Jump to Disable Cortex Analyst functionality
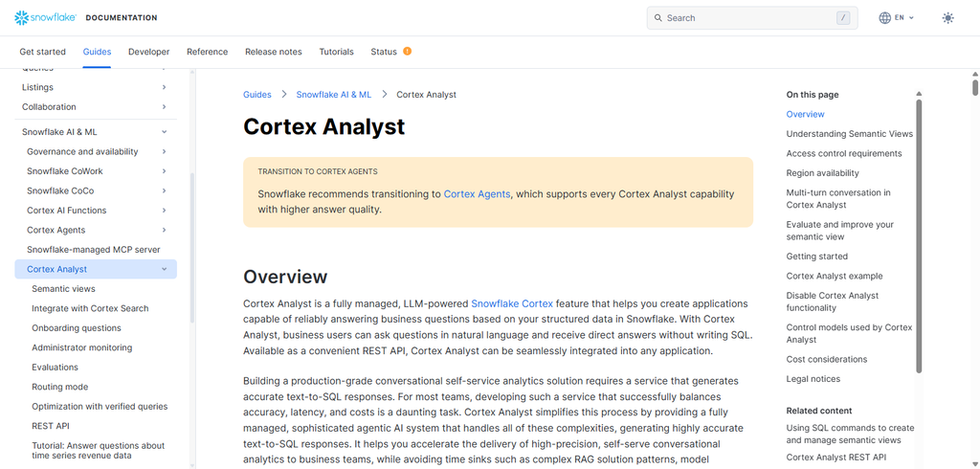 [x=833, y=301]
